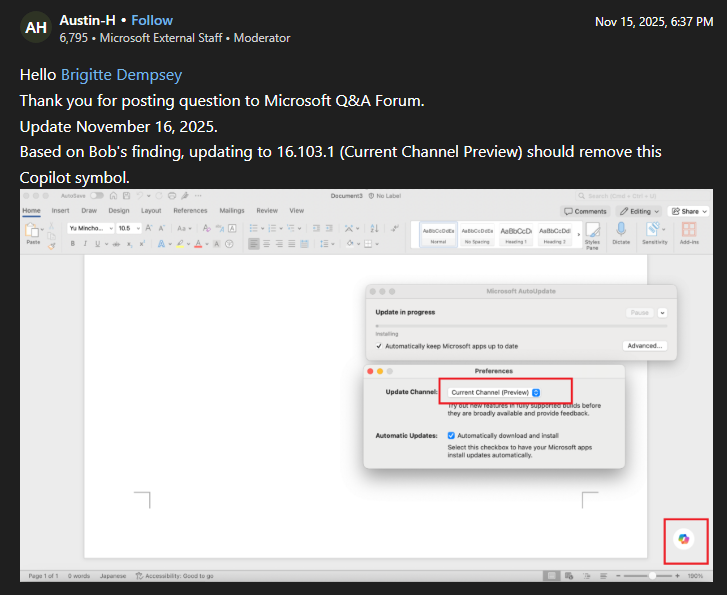
Task: Toggle the AutoSave switch
Action: pyautogui.click(x=97, y=196)
